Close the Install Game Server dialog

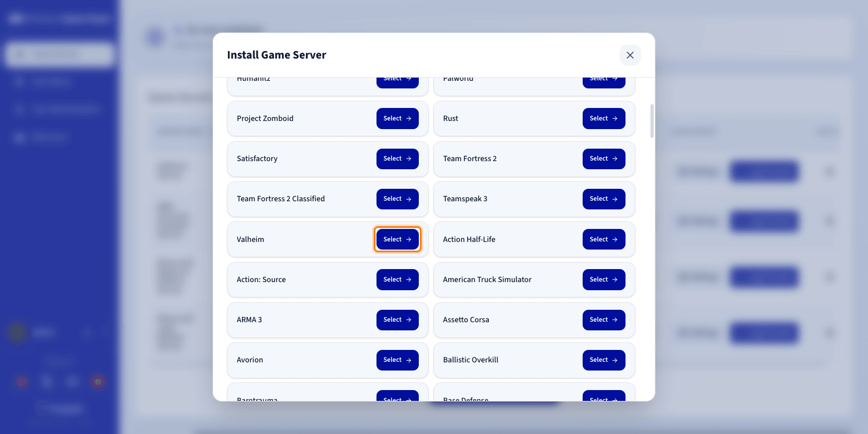(x=630, y=55)
